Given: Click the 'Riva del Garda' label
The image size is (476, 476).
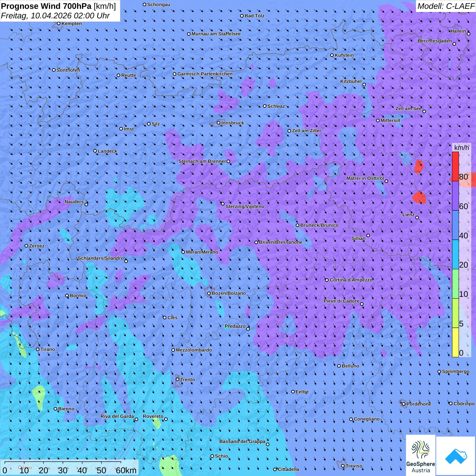Looking at the screenshot, I should pos(117,416).
